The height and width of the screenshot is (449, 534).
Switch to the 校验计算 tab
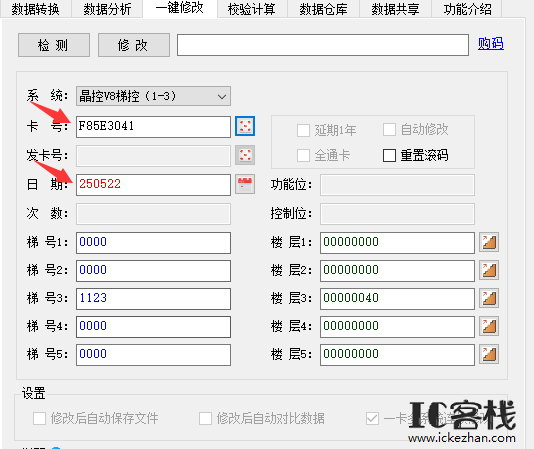point(252,9)
